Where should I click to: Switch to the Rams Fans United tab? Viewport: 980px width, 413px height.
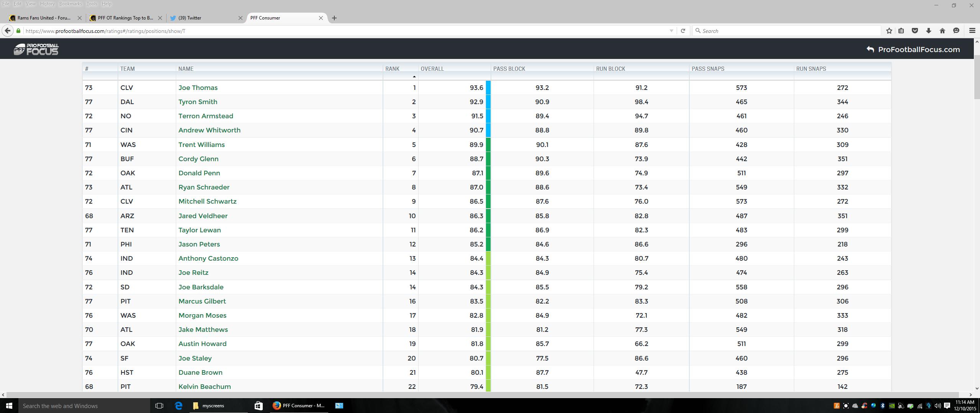(45, 18)
